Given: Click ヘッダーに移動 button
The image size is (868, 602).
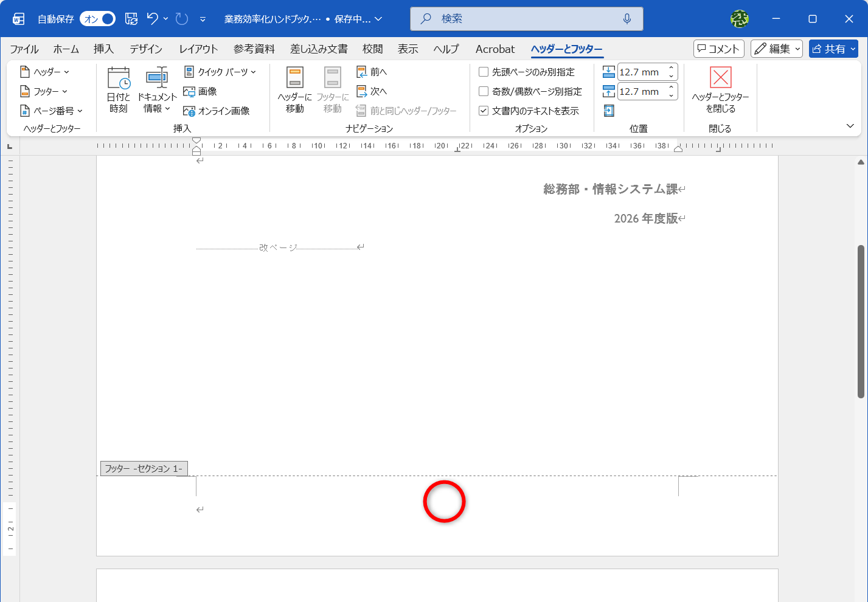Looking at the screenshot, I should coord(295,90).
